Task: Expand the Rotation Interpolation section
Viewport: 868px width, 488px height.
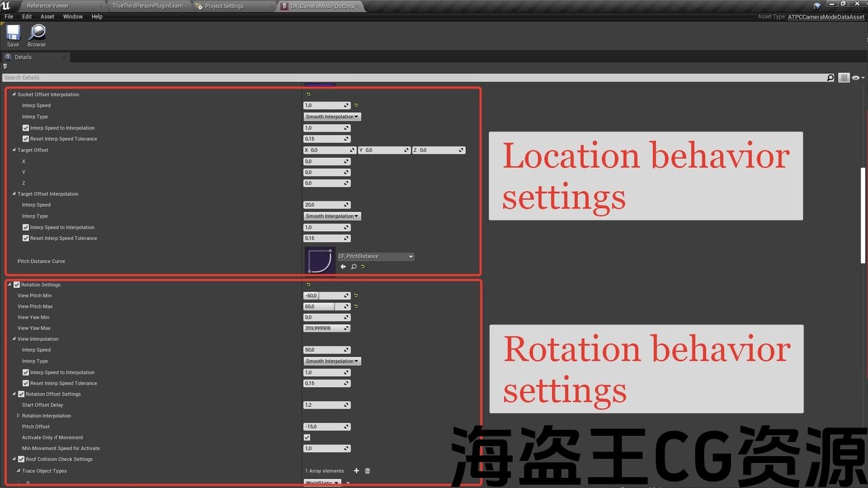Action: coord(18,416)
